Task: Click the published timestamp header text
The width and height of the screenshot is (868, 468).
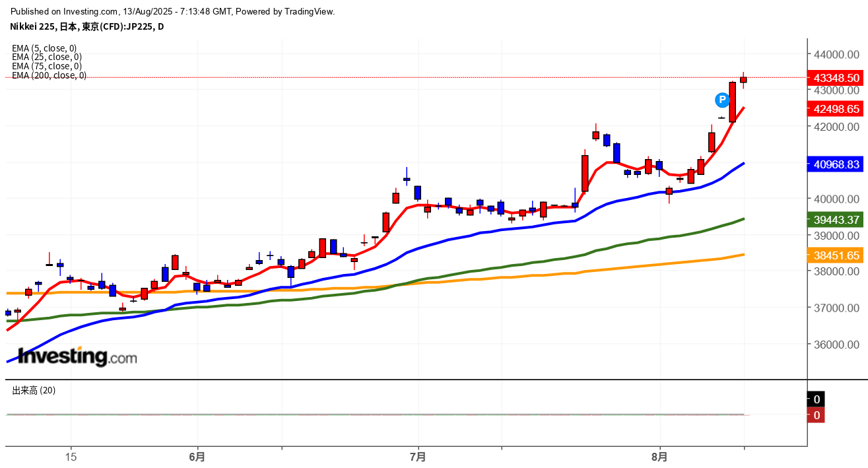Action: point(173,12)
